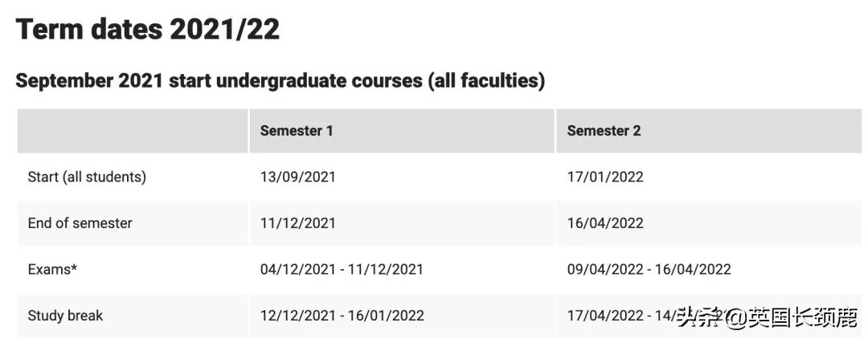
Task: Click the 12/12/2021 study break start date
Action: (297, 316)
